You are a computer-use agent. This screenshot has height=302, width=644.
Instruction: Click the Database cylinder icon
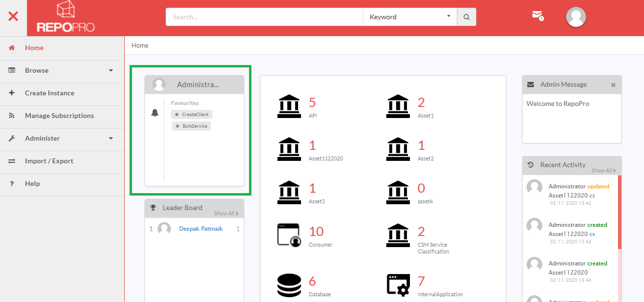coord(289,285)
